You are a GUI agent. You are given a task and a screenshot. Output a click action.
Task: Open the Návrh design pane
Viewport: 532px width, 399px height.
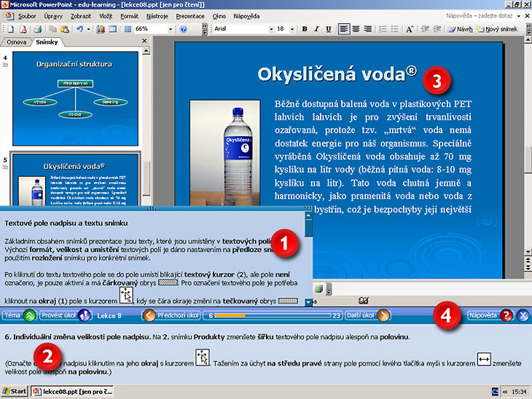(460, 29)
